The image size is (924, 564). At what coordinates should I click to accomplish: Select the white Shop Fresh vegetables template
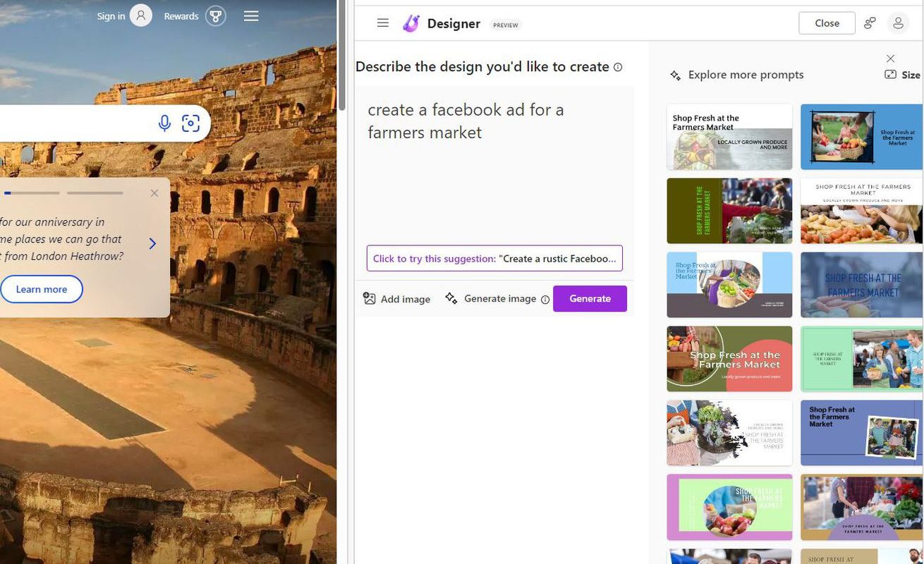[729, 137]
